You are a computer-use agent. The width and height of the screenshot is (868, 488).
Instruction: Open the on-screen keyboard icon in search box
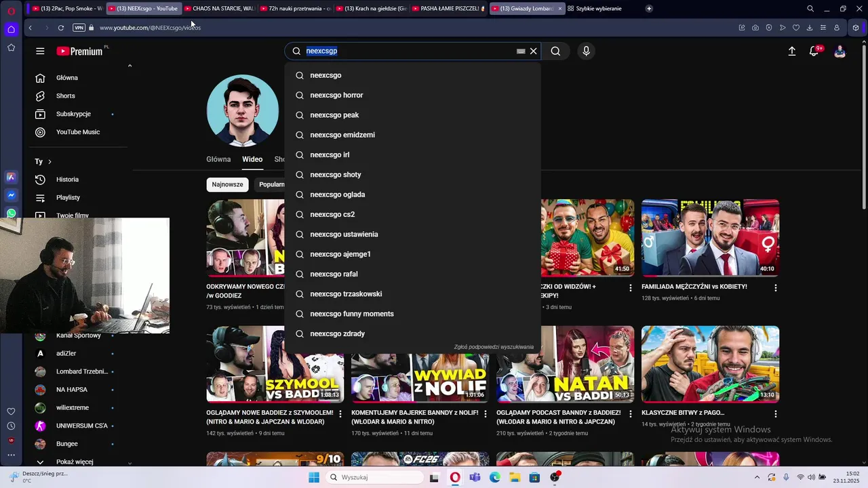tap(521, 51)
